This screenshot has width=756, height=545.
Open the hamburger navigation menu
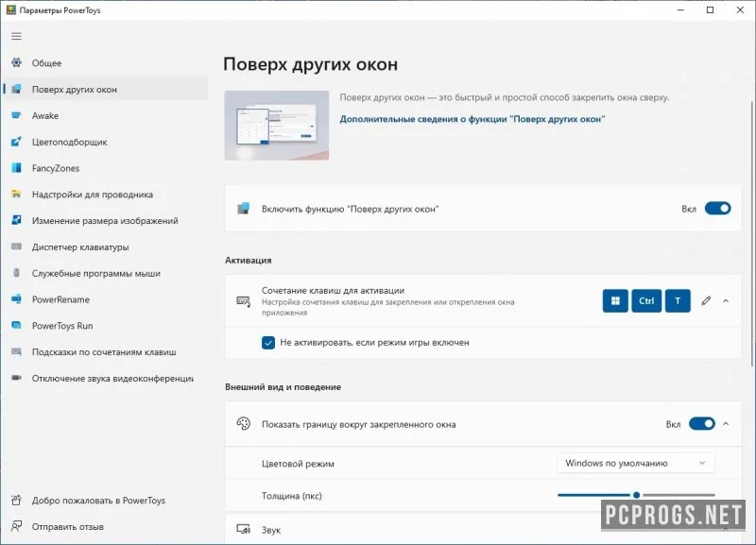tap(16, 36)
